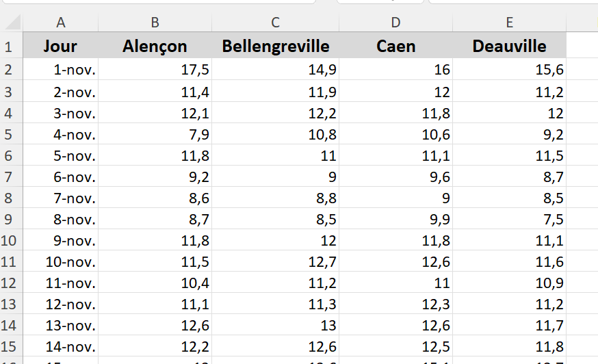Screen dimensions: 598x364
Task: Click the Bellengreville value for 4-nov.
Action: coord(276,133)
